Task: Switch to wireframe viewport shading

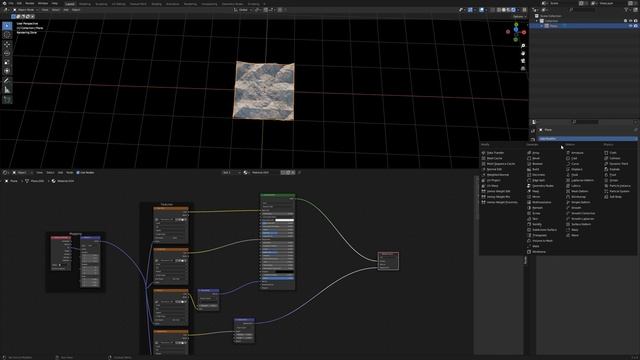Action: coord(499,10)
